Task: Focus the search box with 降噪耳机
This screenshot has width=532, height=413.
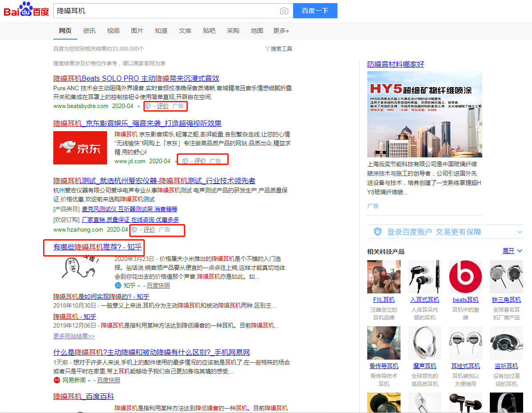Action: coord(166,11)
